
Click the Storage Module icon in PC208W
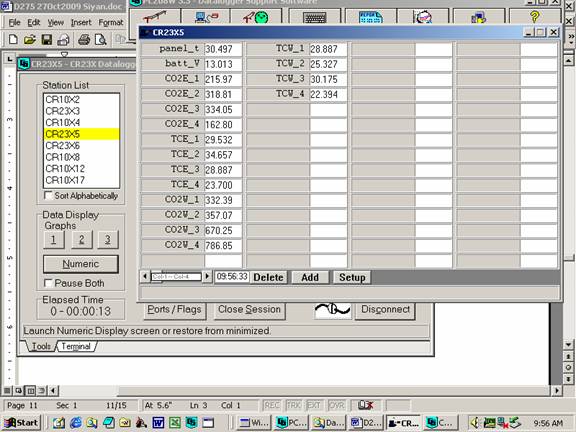pos(479,17)
